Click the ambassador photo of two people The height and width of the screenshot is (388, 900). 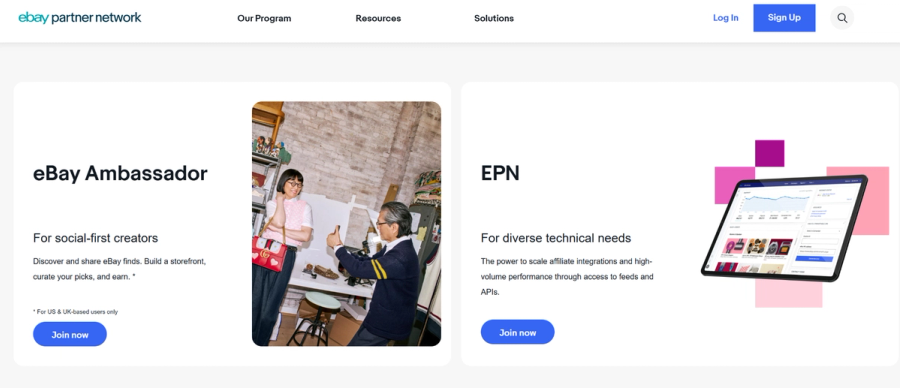click(347, 224)
